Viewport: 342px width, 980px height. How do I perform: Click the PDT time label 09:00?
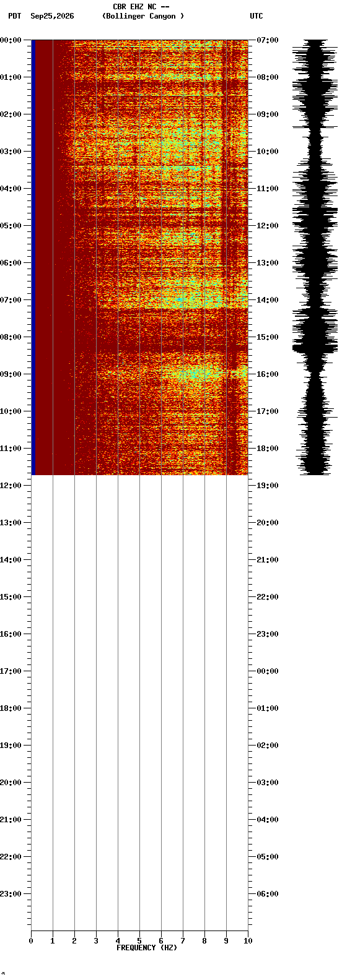(x=11, y=374)
